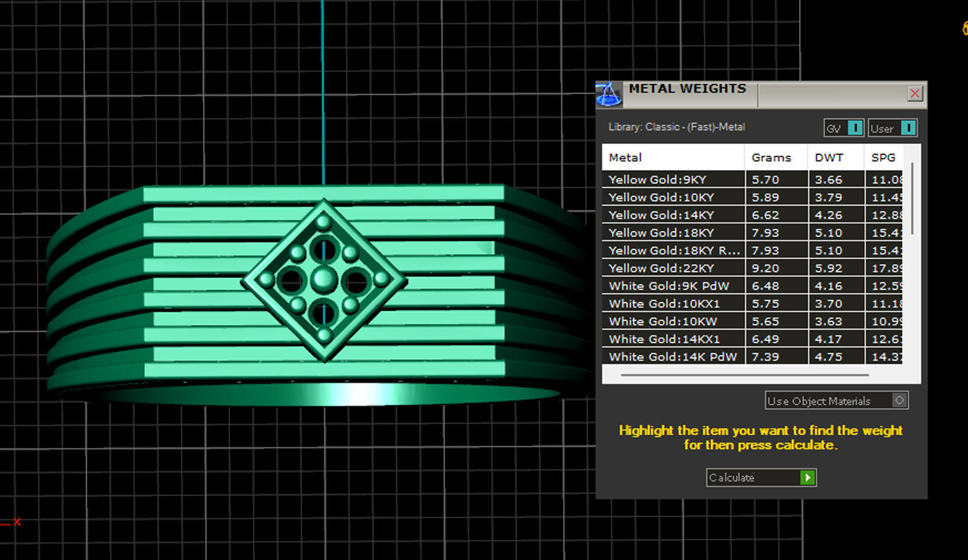Select the White Gold:14KX1 row

click(x=752, y=339)
